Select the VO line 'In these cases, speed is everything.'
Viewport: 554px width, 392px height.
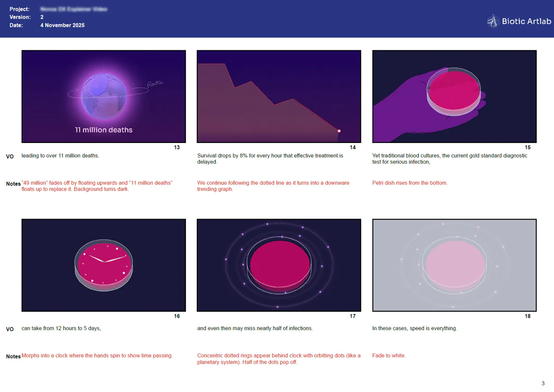pyautogui.click(x=415, y=328)
